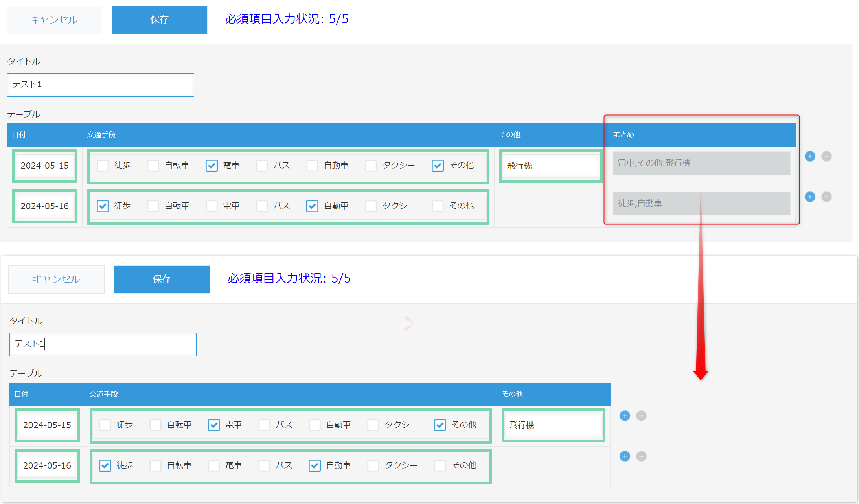The height and width of the screenshot is (504, 859).
Task: Click add-row plus icon in bottom table second row
Action: point(625,456)
